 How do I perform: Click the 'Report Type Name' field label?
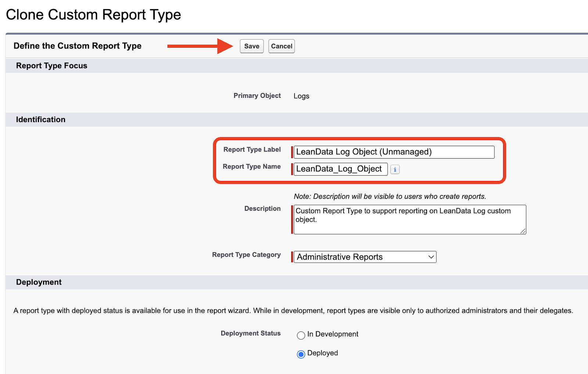pos(252,166)
